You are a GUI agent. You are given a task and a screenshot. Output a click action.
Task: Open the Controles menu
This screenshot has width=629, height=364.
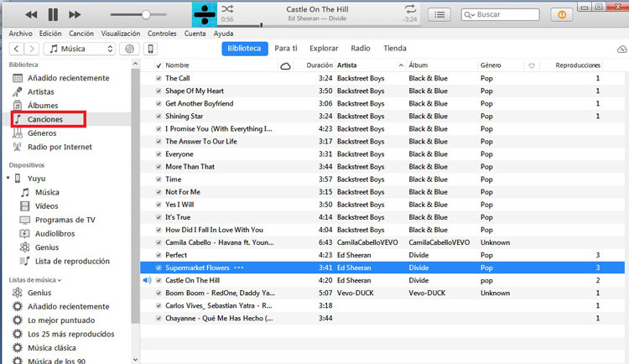[x=162, y=34]
